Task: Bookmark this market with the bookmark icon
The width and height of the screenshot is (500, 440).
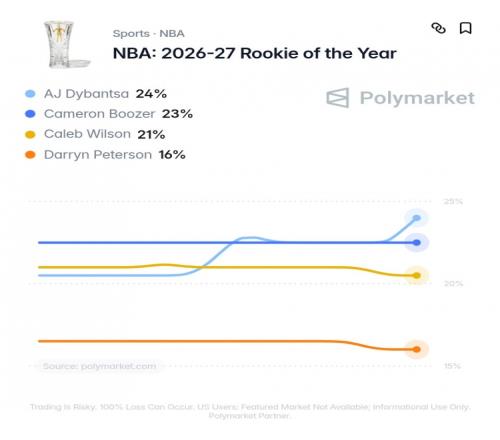Action: click(x=465, y=28)
